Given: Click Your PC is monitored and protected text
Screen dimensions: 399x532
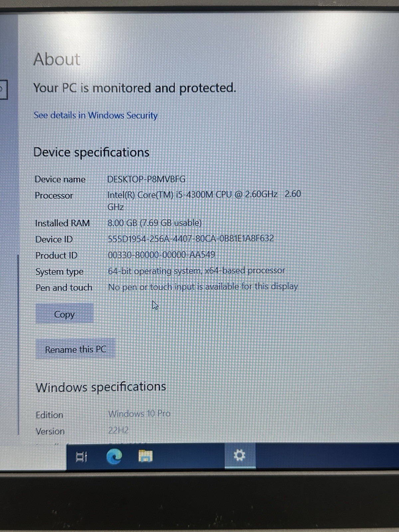Looking at the screenshot, I should 135,88.
